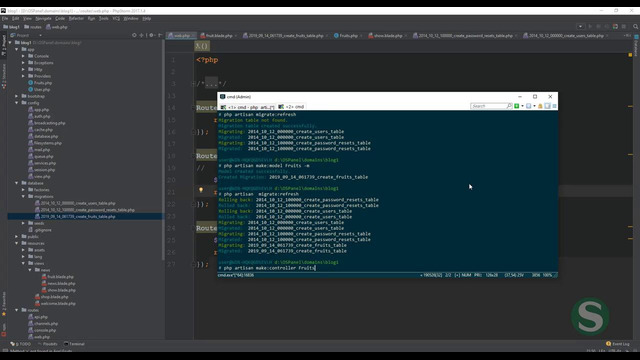Switch to the show.blade.php editor tab

click(x=387, y=36)
